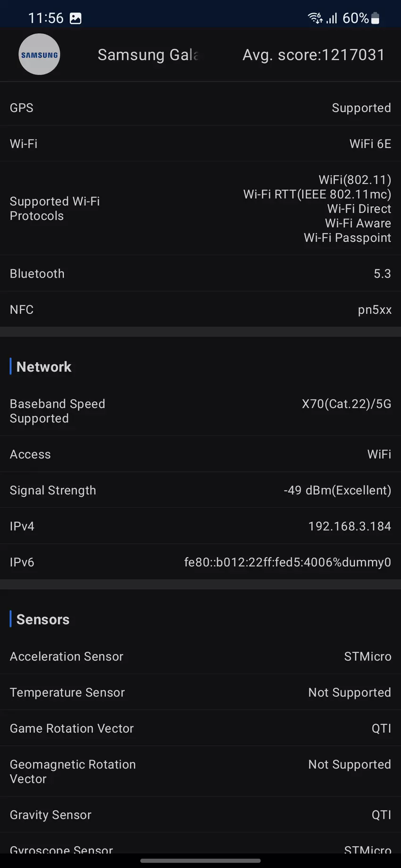Tap the screenshot notification icon
Screen dimensions: 401x868
coord(75,18)
